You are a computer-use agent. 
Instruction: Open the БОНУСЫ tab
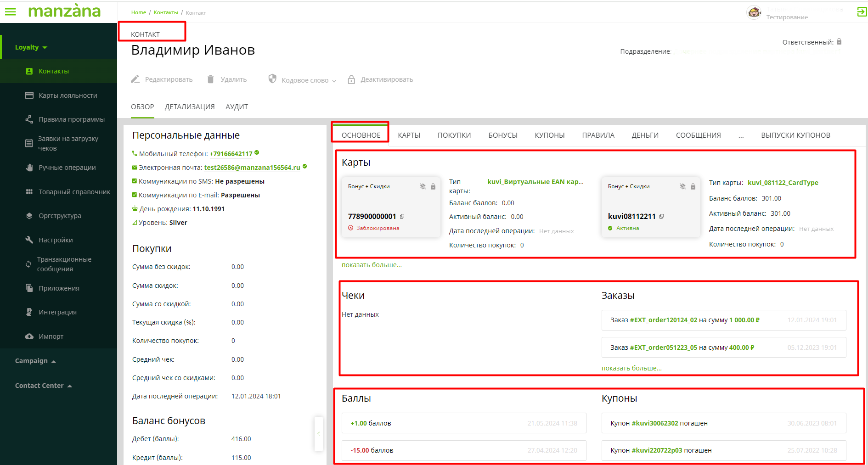[x=502, y=135]
